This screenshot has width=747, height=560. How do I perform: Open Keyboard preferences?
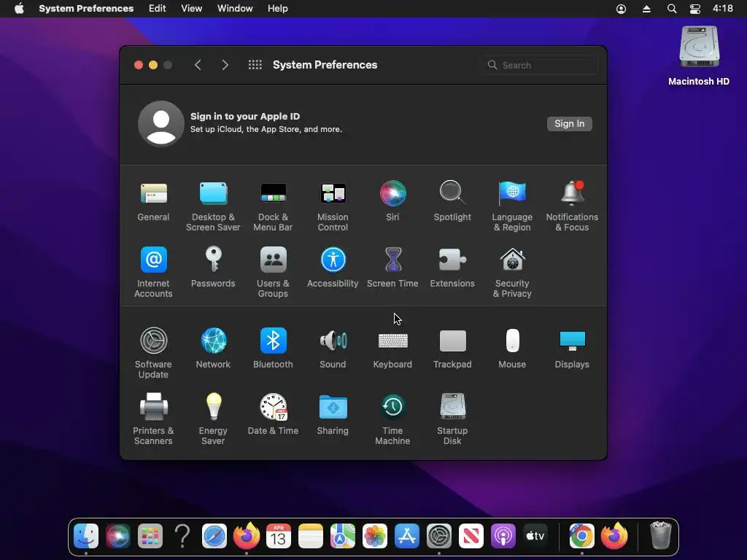click(392, 341)
